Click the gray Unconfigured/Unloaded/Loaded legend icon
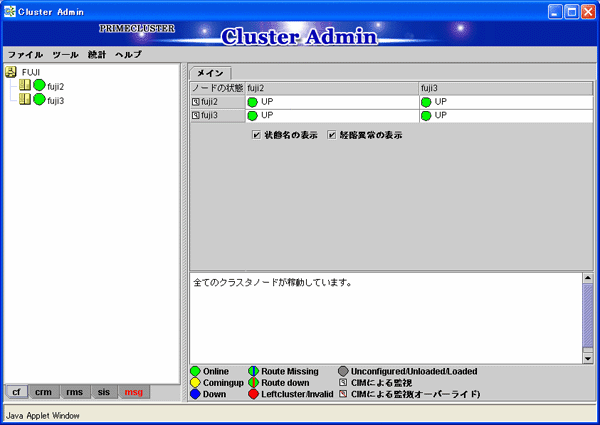Screen dimensions: 600x425 (343, 371)
